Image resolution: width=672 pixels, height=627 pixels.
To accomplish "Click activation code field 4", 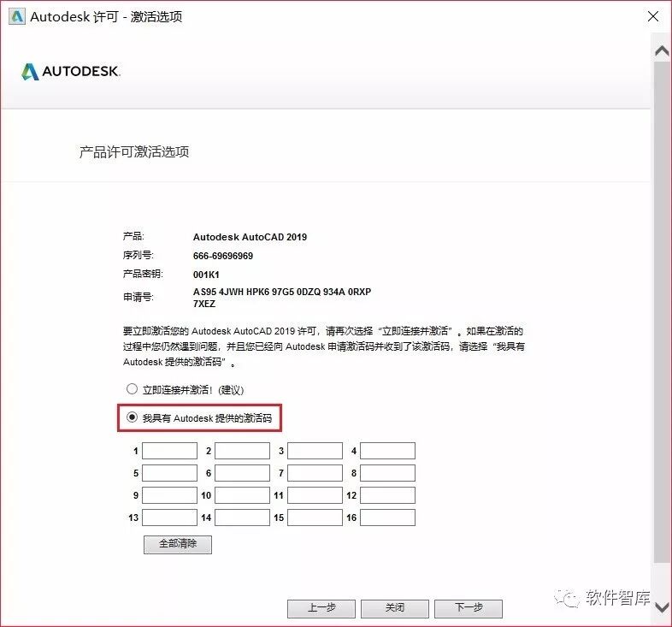I will 387,451.
